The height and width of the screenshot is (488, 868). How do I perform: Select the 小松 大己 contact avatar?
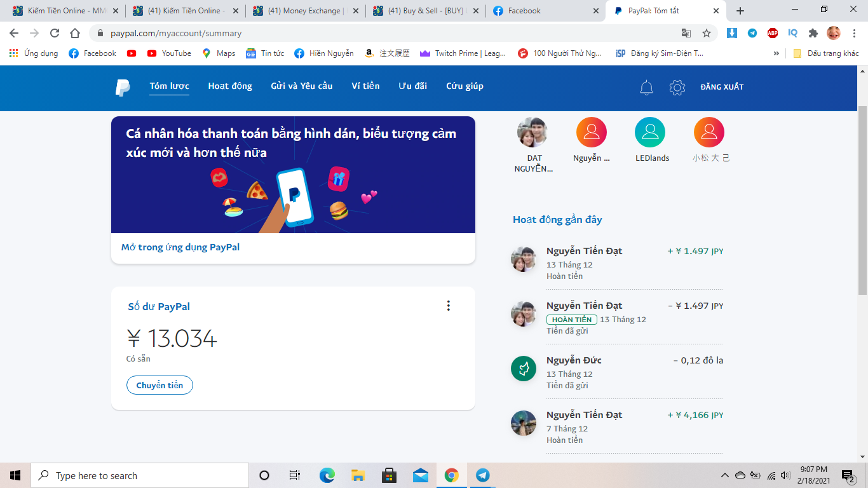tap(709, 132)
